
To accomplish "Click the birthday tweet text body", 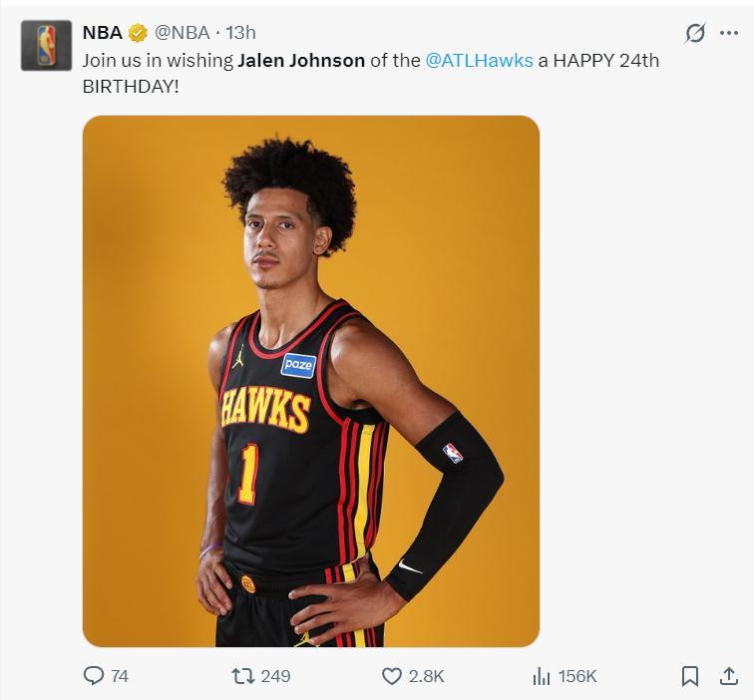I will click(x=299, y=71).
